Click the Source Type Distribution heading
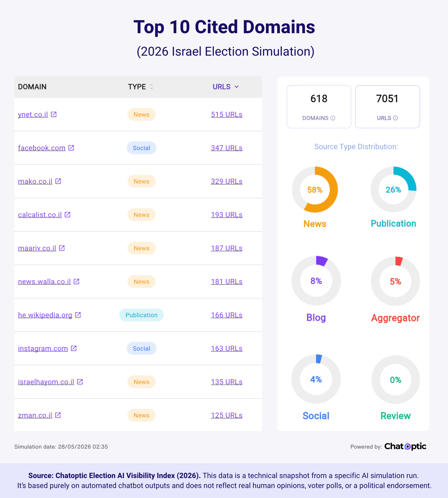The image size is (448, 498). point(356,147)
